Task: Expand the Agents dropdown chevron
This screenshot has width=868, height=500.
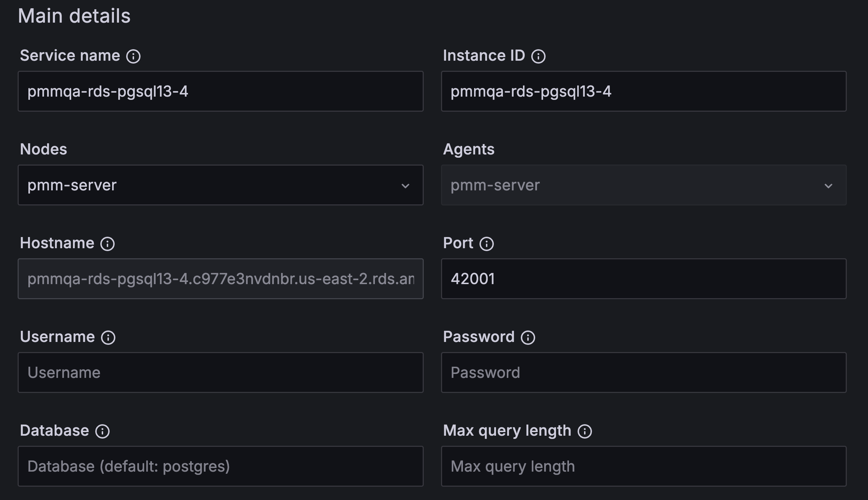Action: (828, 186)
